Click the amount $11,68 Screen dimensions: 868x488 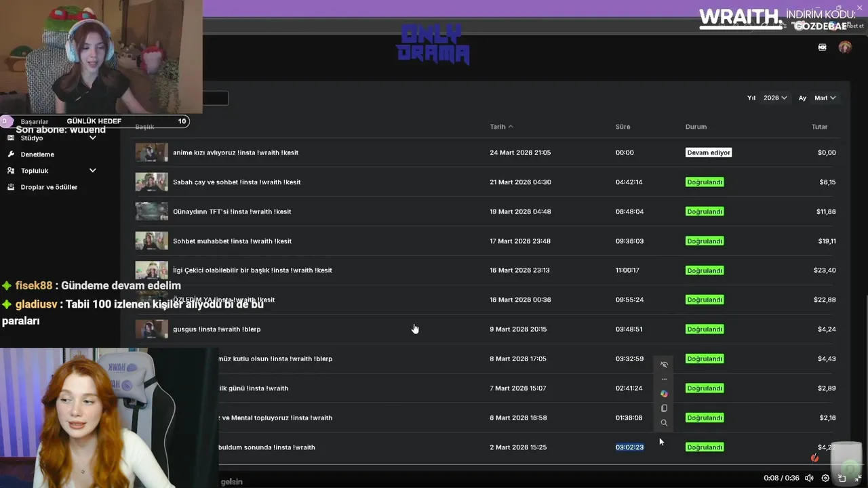pyautogui.click(x=826, y=211)
